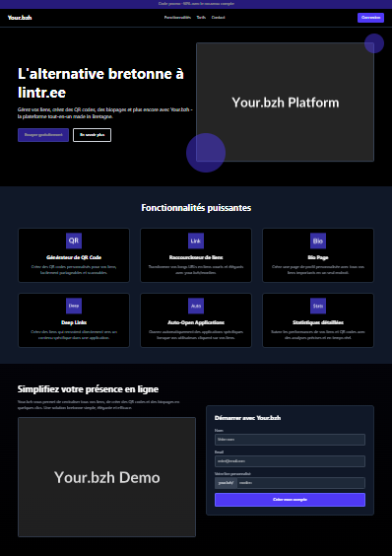Click the Stats icon tile
392x556 pixels.
coord(318,306)
